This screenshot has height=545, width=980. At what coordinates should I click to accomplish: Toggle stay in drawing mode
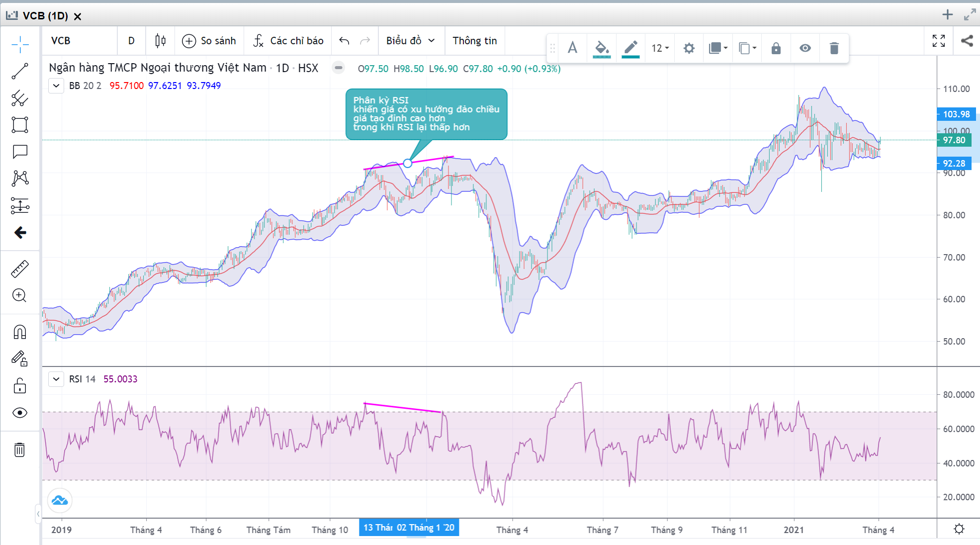[20, 359]
